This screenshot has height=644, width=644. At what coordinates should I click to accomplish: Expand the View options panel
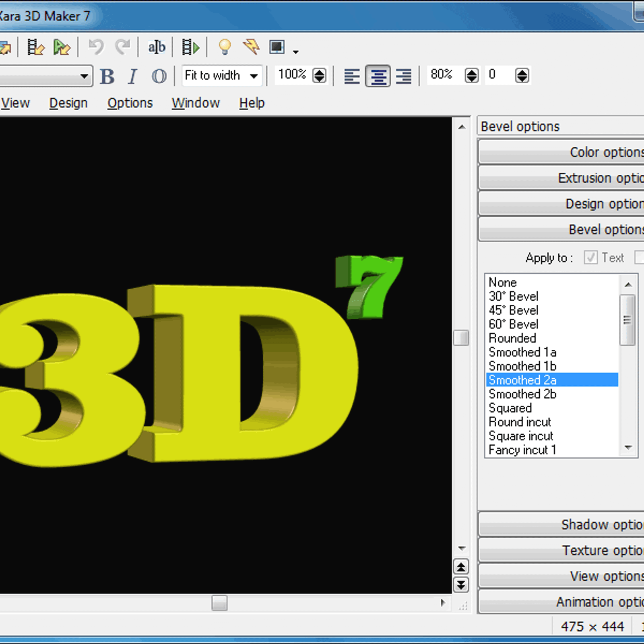pyautogui.click(x=561, y=576)
